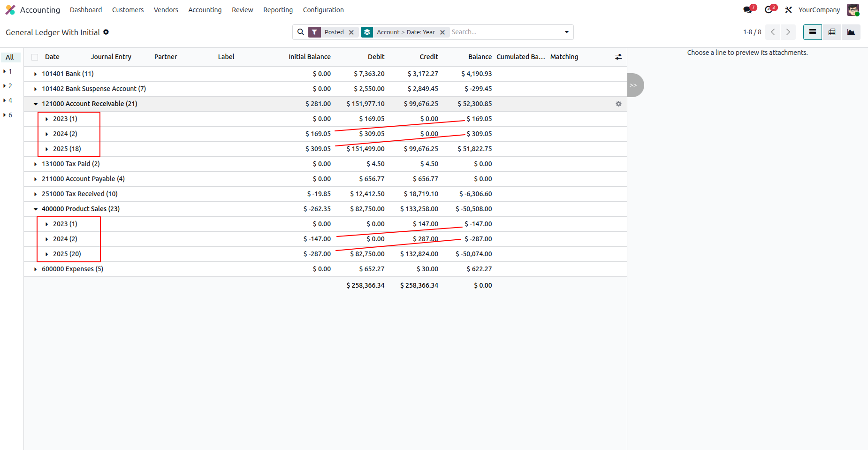Click gear icon on Account Receivable row

(x=618, y=104)
